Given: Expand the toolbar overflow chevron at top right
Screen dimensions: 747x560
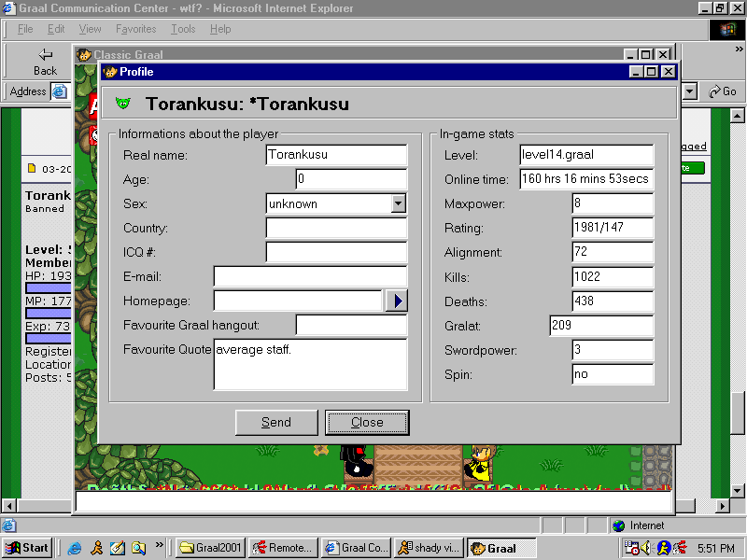Looking at the screenshot, I should point(739,49).
